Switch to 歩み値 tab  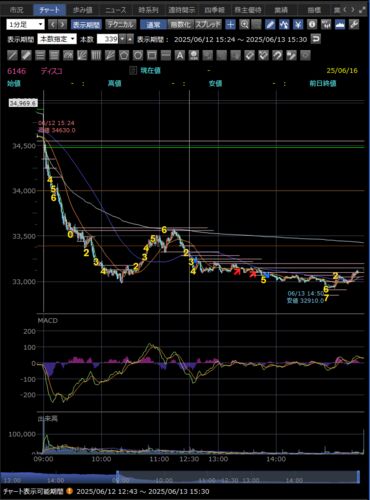pyautogui.click(x=82, y=10)
